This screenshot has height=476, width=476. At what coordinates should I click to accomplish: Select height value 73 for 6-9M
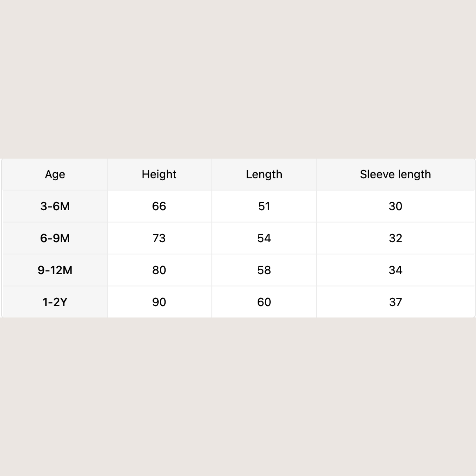(159, 238)
